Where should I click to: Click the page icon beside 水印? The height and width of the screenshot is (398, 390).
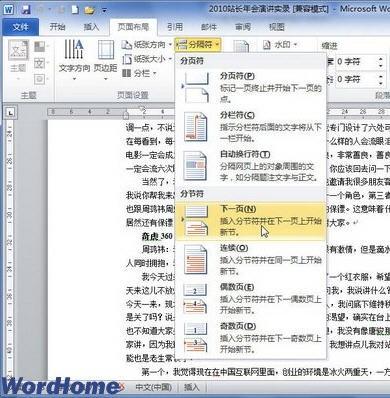(x=241, y=46)
